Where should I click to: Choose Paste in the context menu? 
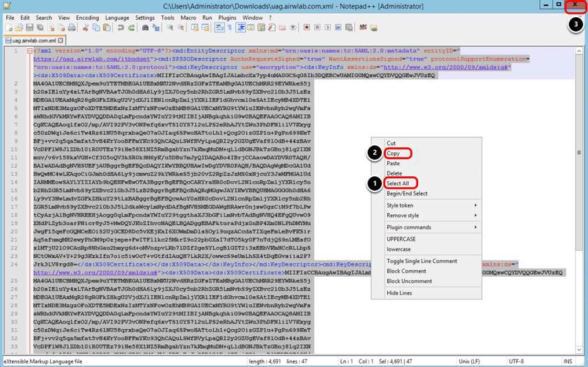pos(393,163)
